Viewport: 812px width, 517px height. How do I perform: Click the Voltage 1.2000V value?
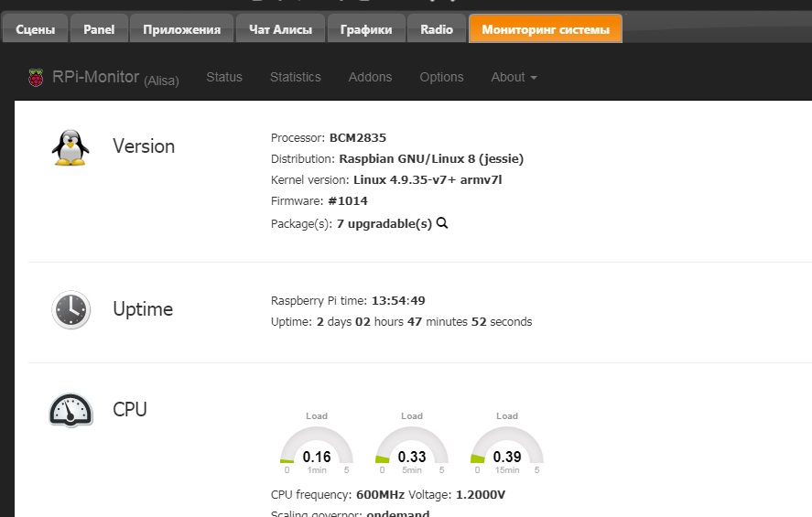(x=481, y=495)
